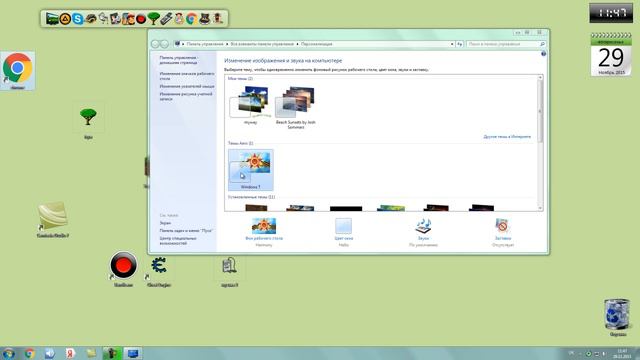Launch Chrome from the top dock

click(x=191, y=19)
